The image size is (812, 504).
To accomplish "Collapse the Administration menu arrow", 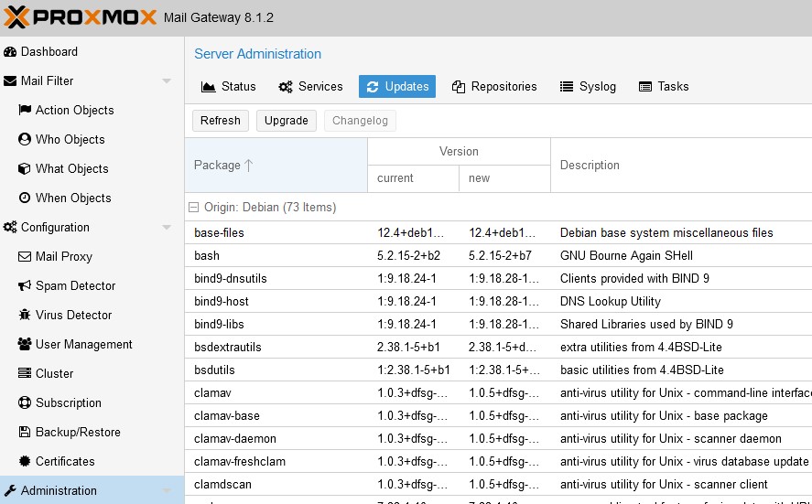I will click(167, 490).
